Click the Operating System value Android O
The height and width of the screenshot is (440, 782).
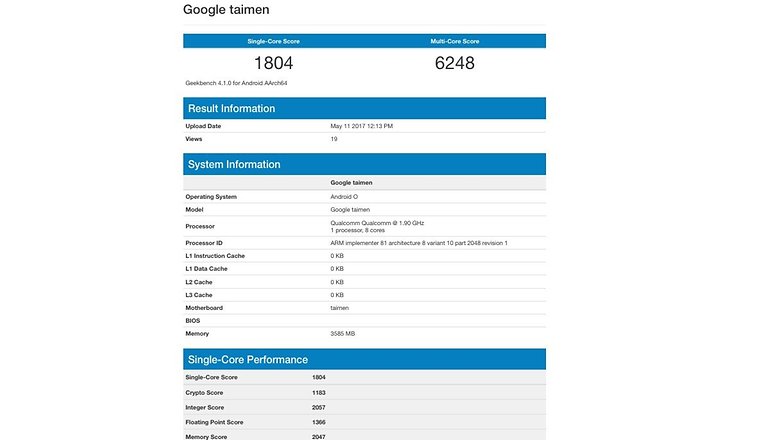[344, 197]
